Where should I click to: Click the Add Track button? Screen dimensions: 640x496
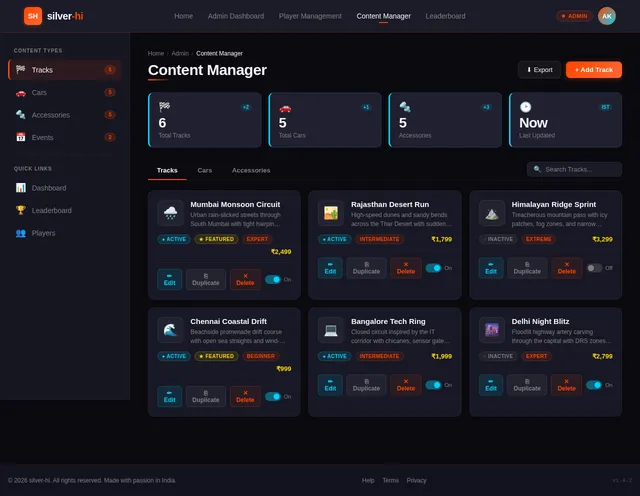(594, 70)
